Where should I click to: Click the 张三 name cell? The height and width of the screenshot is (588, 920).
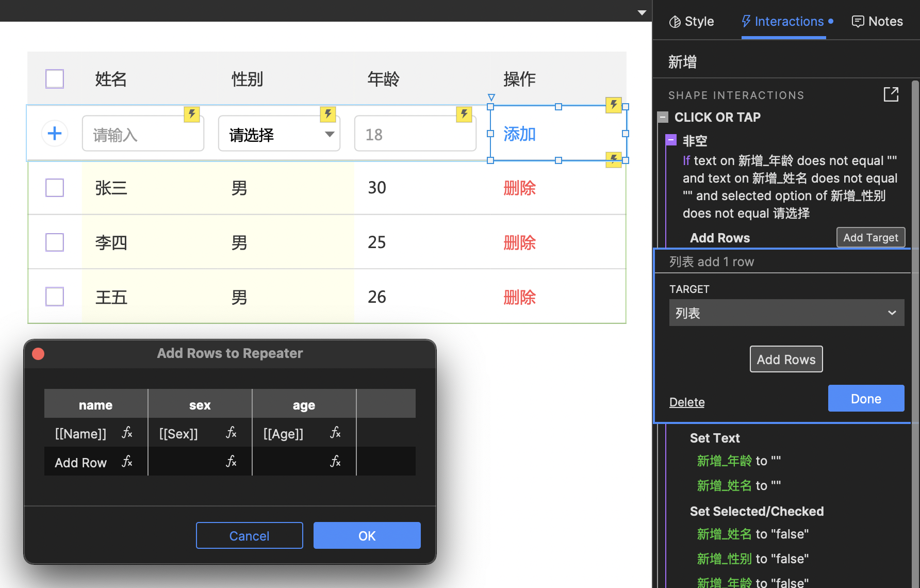111,188
